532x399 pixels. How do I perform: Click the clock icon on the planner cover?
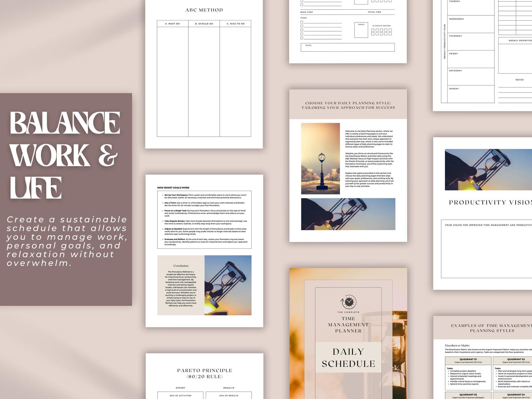click(348, 302)
